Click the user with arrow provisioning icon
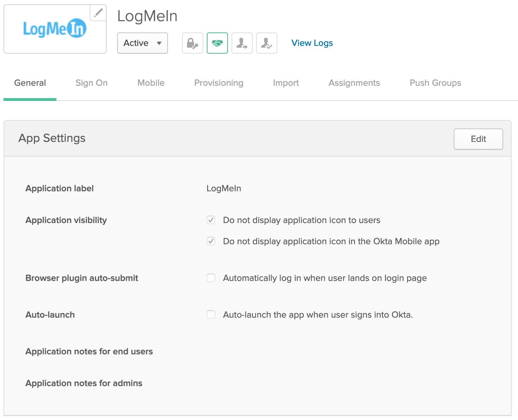518x420 pixels. 242,43
